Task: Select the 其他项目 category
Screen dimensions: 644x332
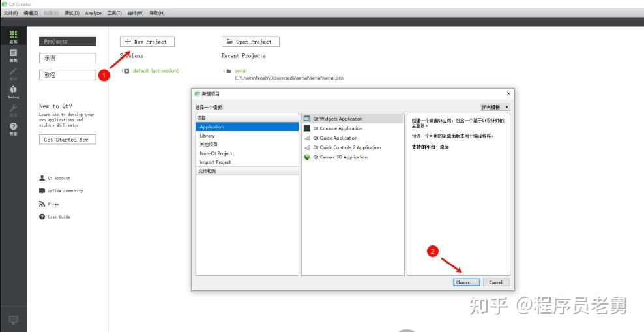Action: coord(247,145)
